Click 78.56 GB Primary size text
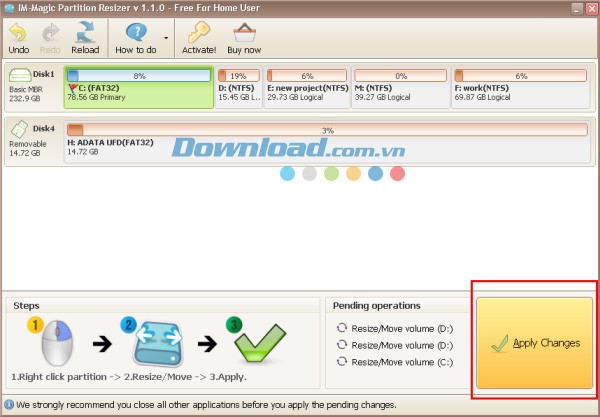This screenshot has width=600, height=417. point(96,97)
